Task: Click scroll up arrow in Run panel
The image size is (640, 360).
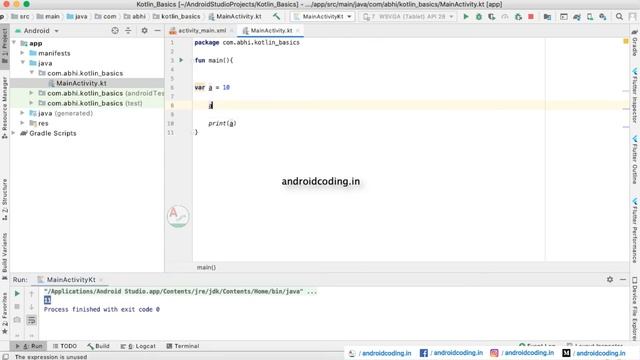Action: [31, 293]
